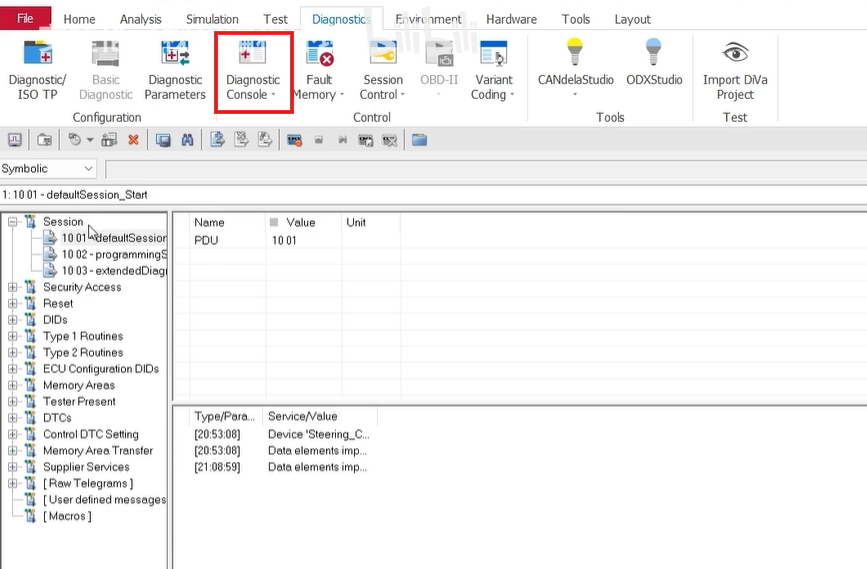Open the File menu
This screenshot has width=867, height=569.
pyautogui.click(x=25, y=18)
